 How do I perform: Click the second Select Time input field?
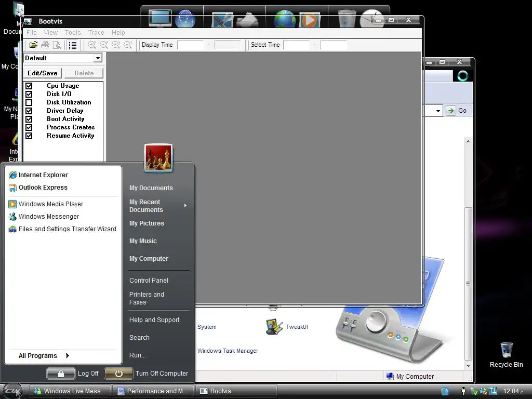[x=334, y=45]
